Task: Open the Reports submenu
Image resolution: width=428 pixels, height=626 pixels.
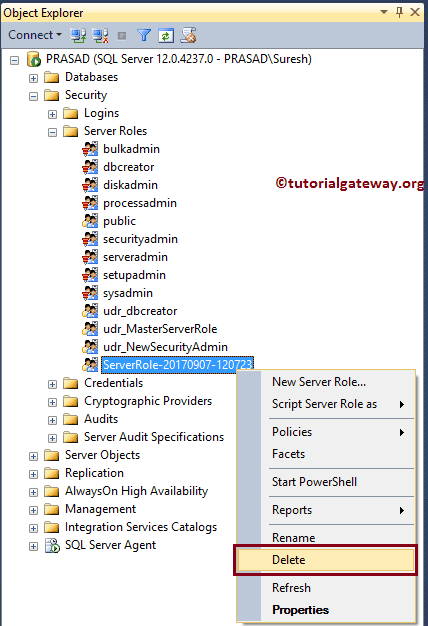Action: pos(326,510)
